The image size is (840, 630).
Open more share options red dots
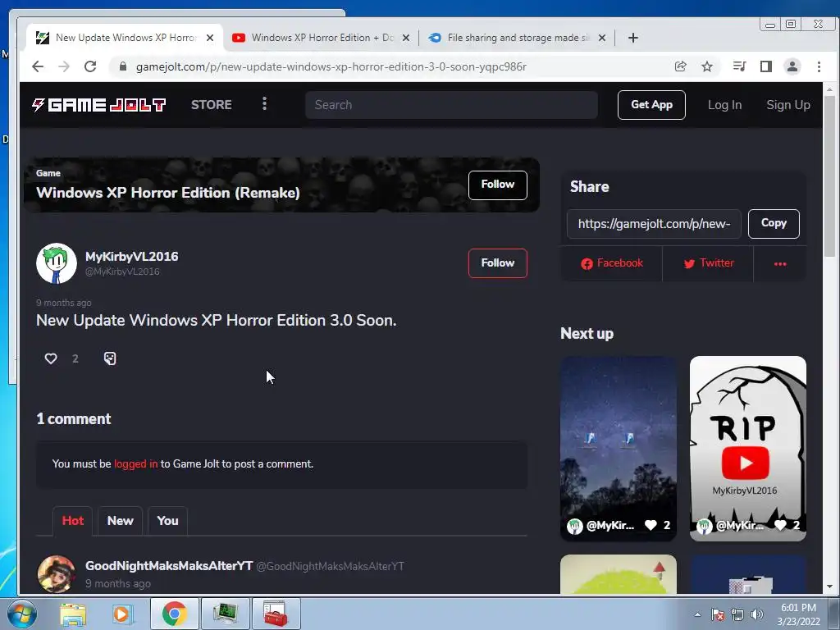coord(780,263)
